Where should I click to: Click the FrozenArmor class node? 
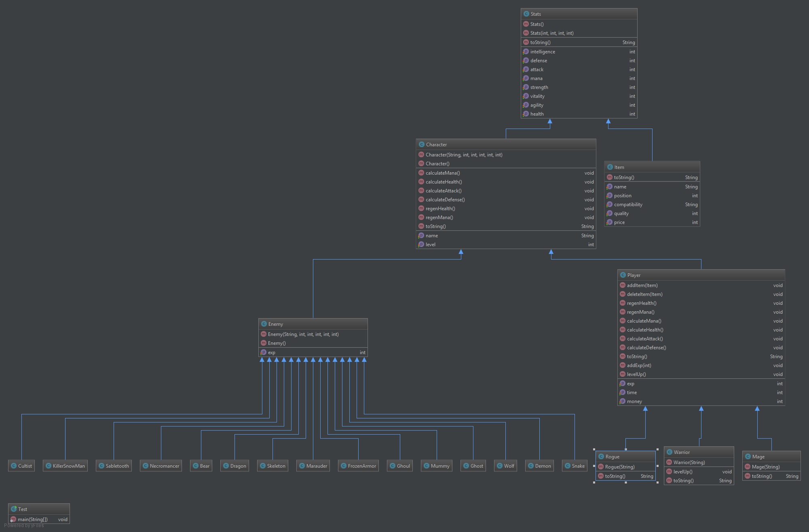358,466
